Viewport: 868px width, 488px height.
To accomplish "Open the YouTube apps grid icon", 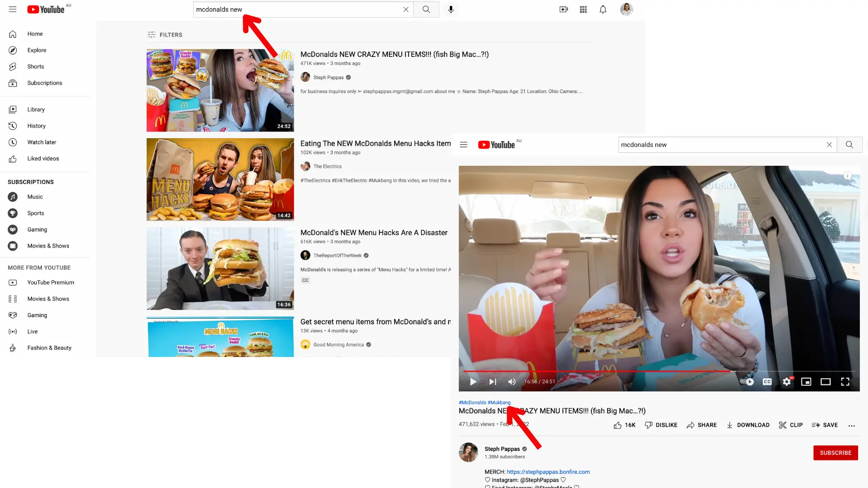I will coord(583,9).
